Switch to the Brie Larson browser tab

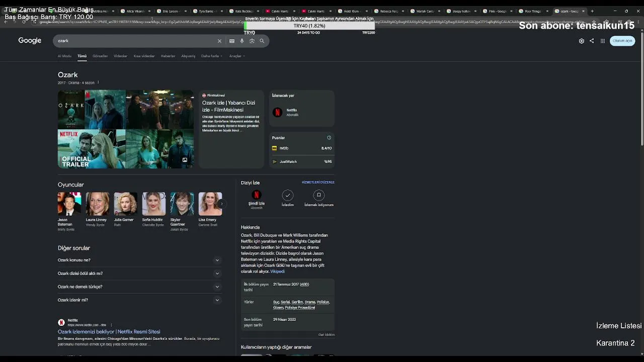(171, 11)
